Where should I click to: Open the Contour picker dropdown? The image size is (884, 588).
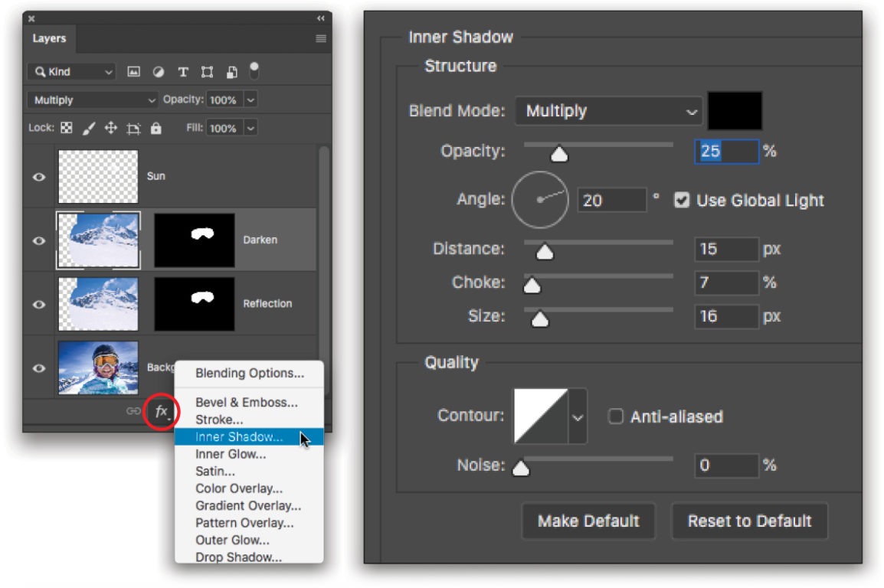pyautogui.click(x=578, y=416)
